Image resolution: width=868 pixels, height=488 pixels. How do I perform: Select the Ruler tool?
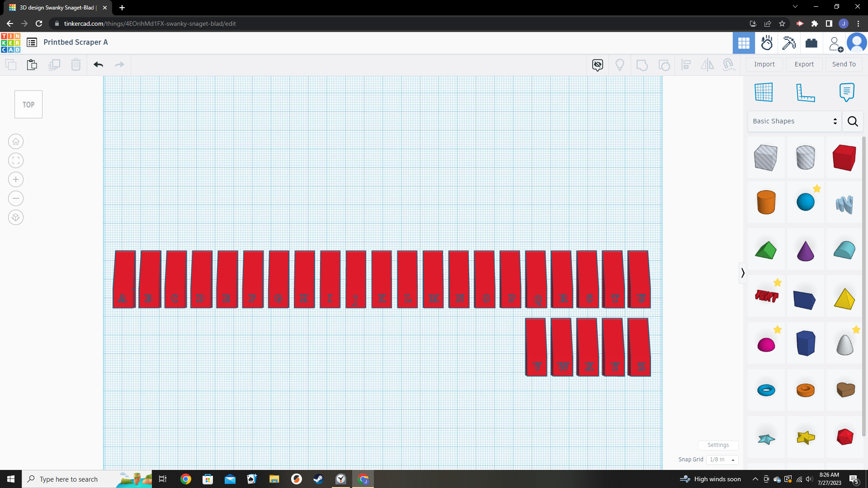coord(805,93)
